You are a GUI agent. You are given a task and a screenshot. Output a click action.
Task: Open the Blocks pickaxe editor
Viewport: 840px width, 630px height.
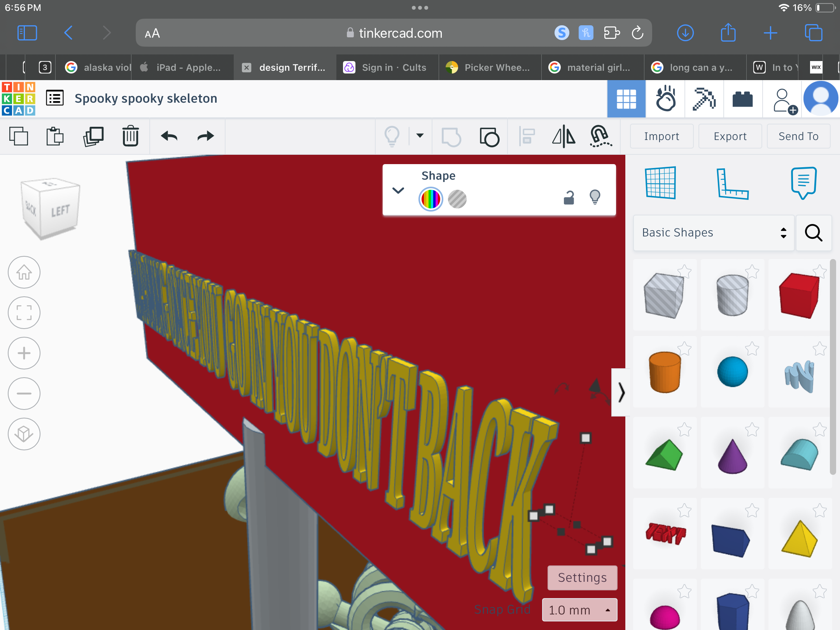pyautogui.click(x=704, y=99)
